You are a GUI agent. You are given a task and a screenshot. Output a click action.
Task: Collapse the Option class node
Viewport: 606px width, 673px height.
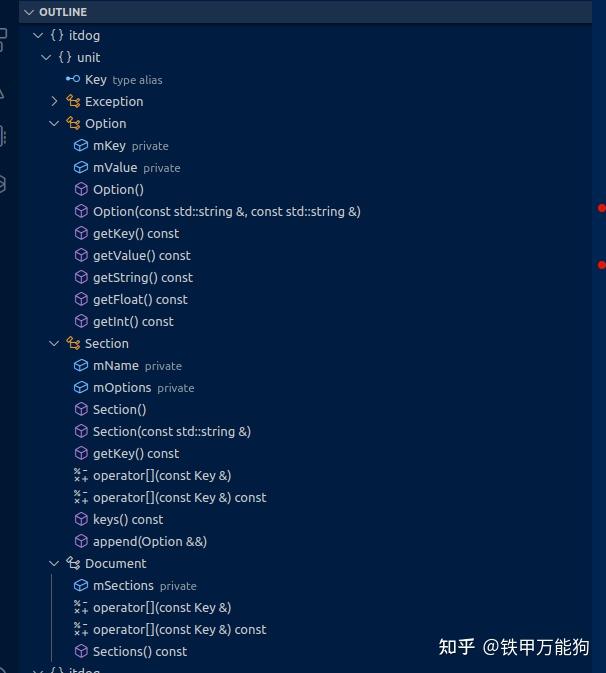(x=54, y=124)
